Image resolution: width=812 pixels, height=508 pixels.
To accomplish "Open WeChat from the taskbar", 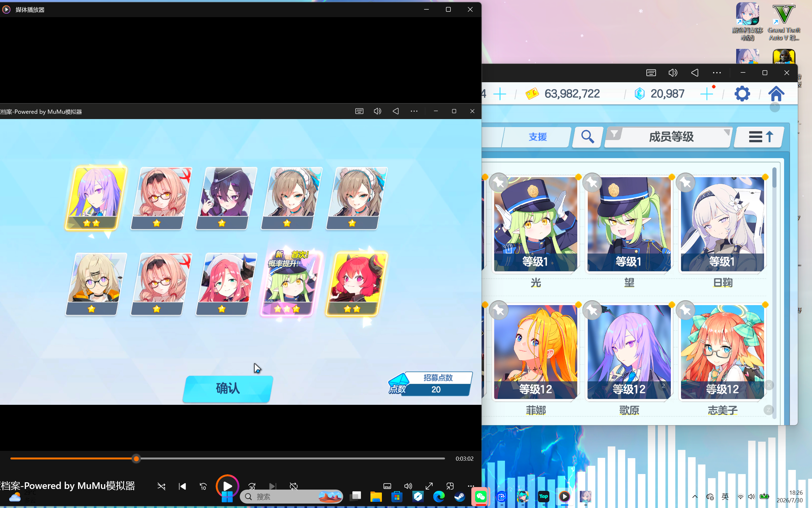I will click(x=481, y=497).
